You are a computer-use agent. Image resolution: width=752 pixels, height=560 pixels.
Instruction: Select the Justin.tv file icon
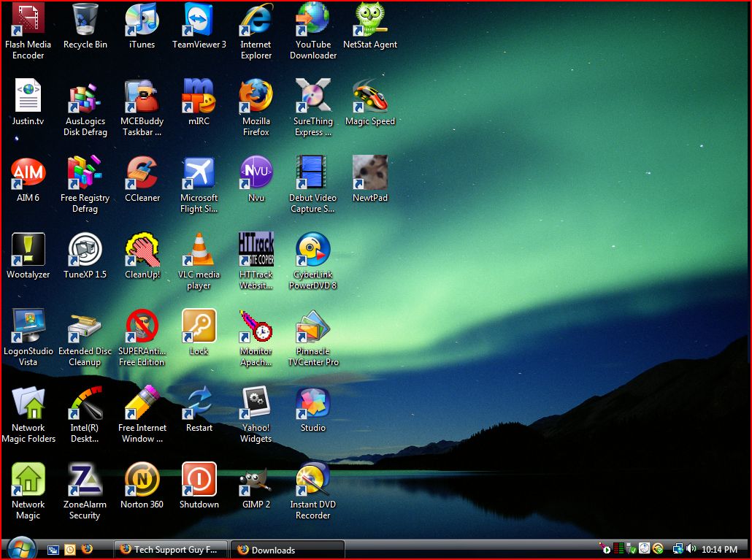click(x=28, y=96)
